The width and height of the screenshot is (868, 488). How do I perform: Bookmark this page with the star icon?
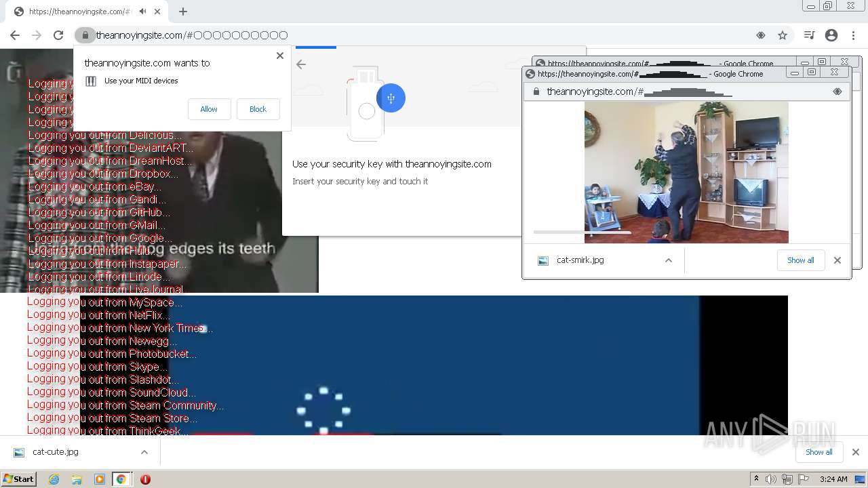click(x=783, y=35)
